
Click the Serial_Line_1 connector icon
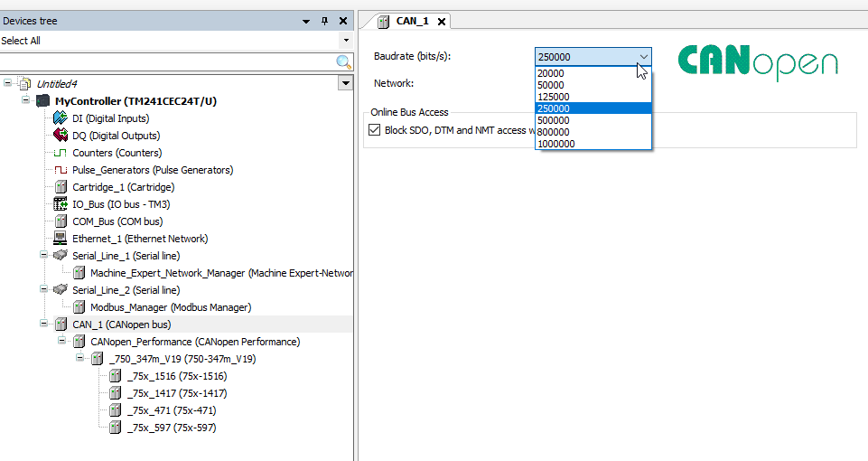[x=61, y=256]
